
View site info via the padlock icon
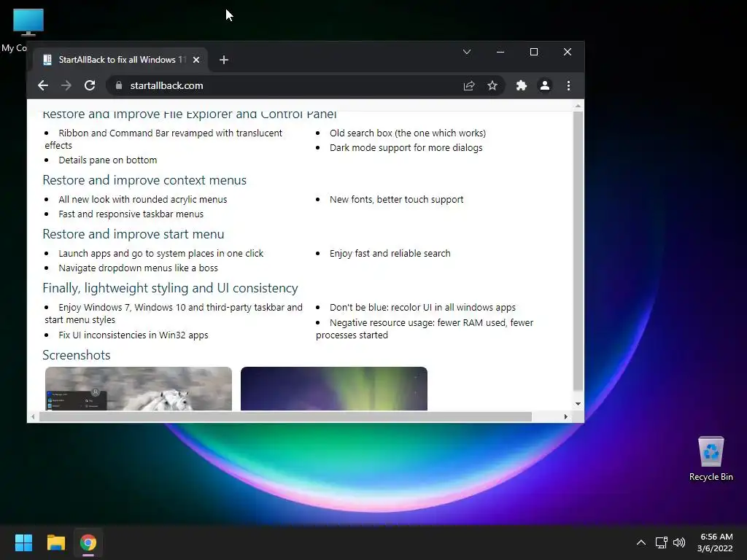119,86
